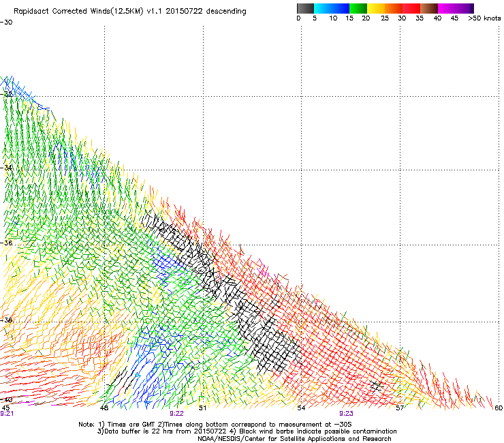504x443 pixels.
Task: Select the orange 25-30 knots legend swatch
Action: pos(394,8)
